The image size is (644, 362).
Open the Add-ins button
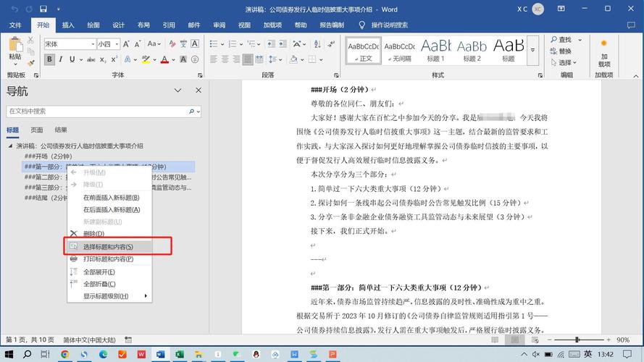603,54
